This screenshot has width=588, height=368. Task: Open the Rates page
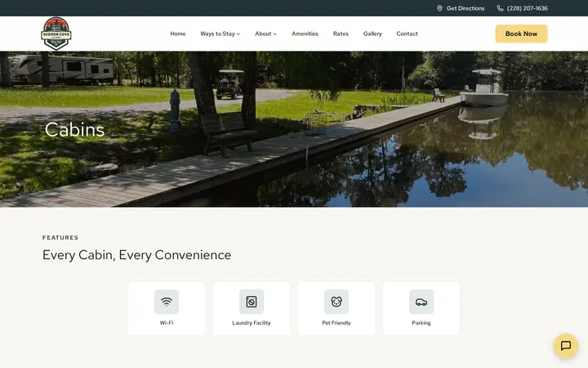coord(341,34)
